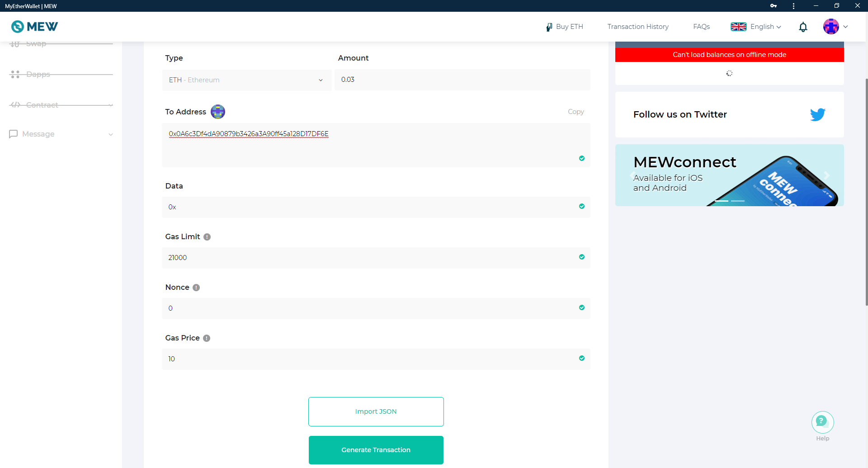
Task: Open the three-dot window menu
Action: (x=793, y=6)
